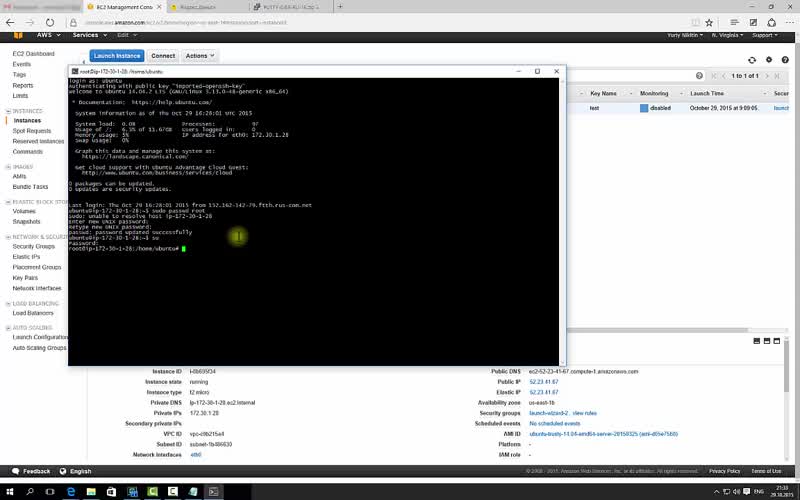Viewport: 800px width, 500px height.
Task: Click the taskbar search icon
Action: (30, 492)
